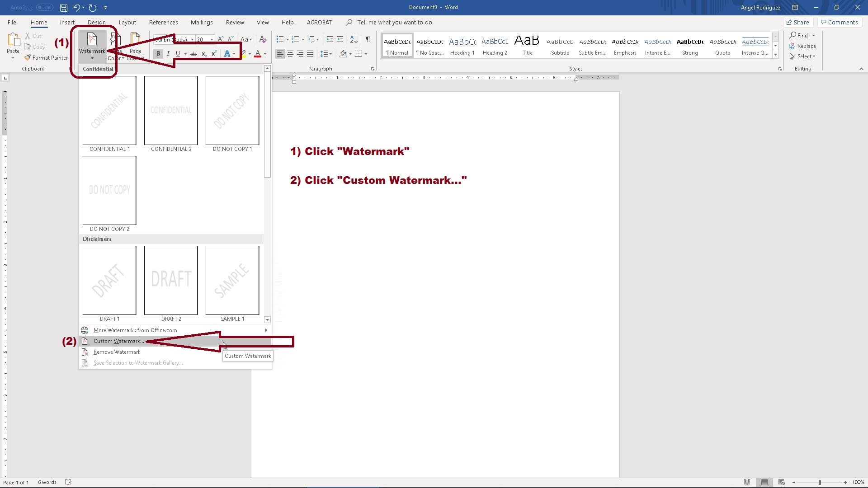
Task: Switch to the References tab
Action: (x=163, y=22)
